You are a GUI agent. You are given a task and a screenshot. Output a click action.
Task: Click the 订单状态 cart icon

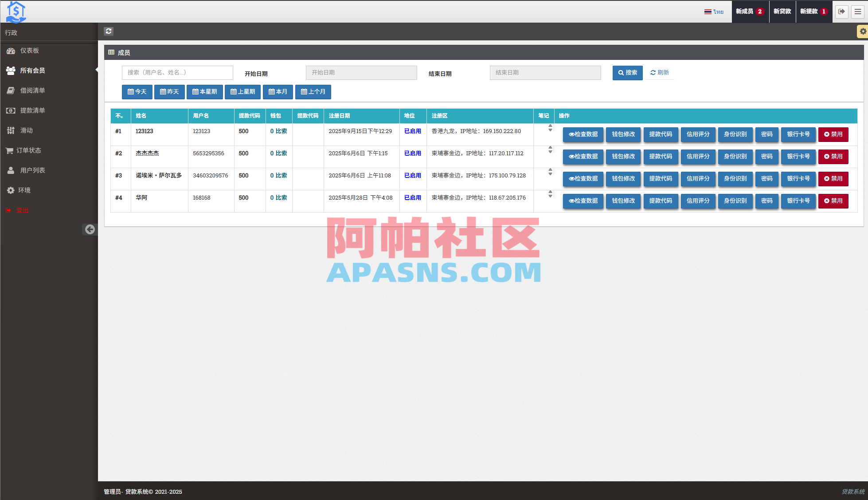(10, 150)
